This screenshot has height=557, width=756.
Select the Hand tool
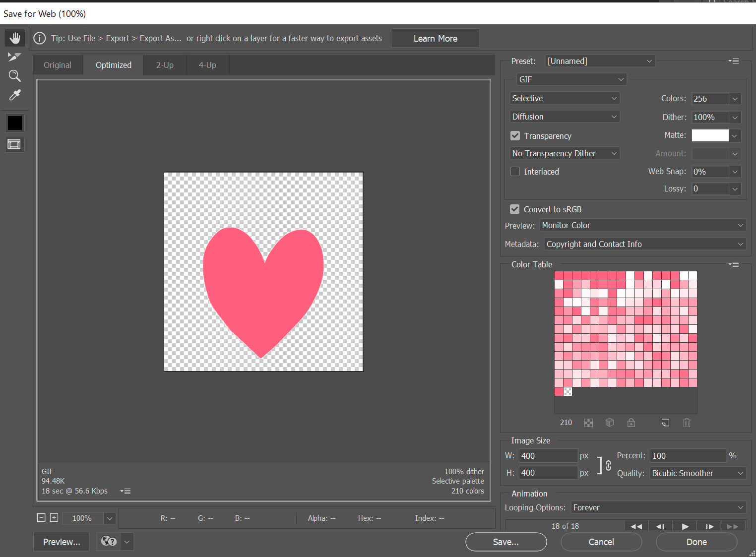pyautogui.click(x=15, y=38)
